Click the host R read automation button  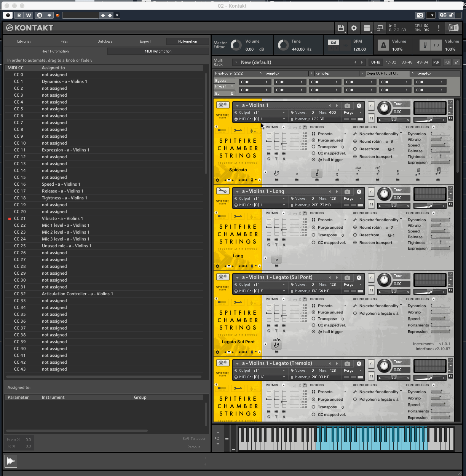pos(19,15)
